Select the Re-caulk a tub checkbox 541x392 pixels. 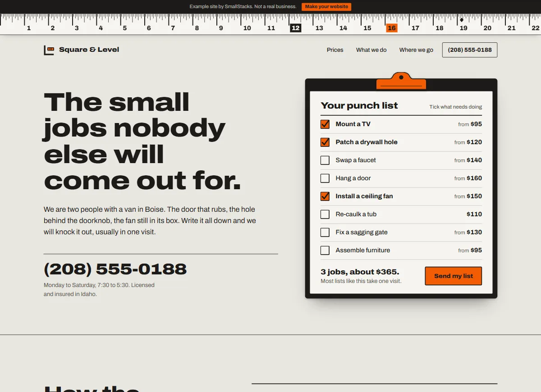(x=325, y=214)
